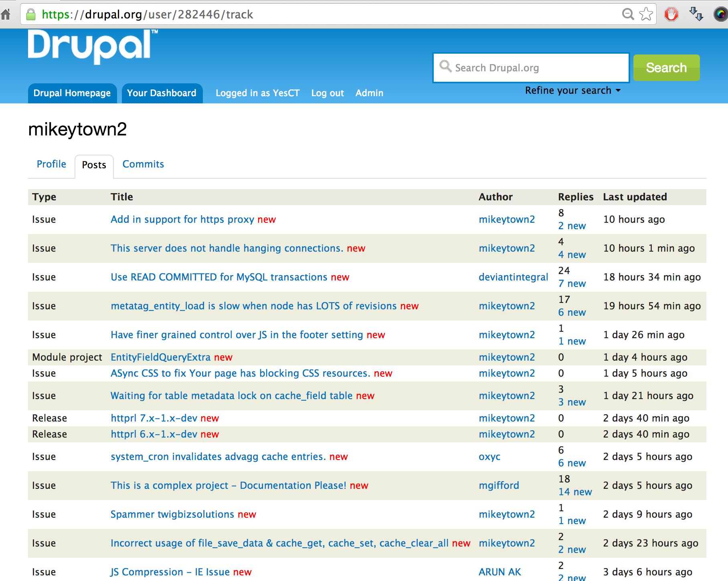Select the Posts tab
Image resolution: width=728 pixels, height=581 pixels.
tap(94, 165)
